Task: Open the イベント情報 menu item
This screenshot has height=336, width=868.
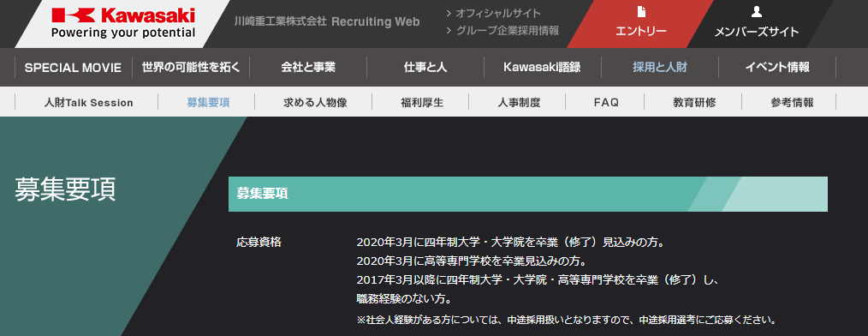Action: pos(777,68)
